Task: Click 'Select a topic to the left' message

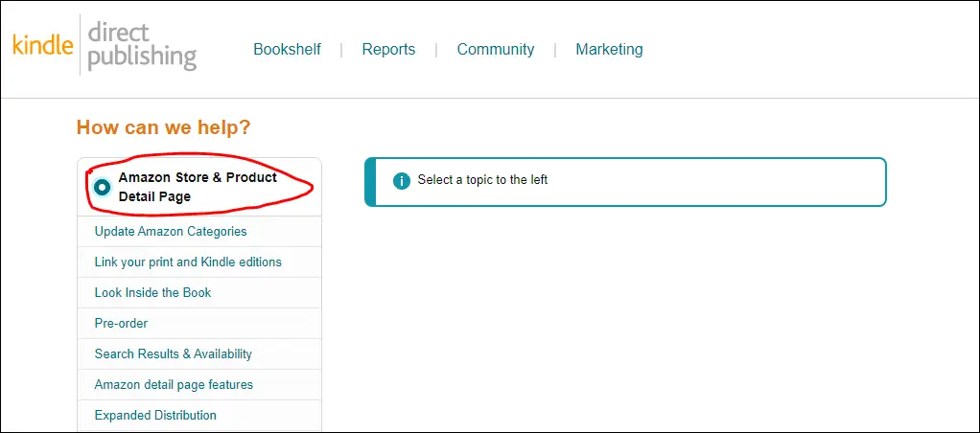Action: [482, 180]
